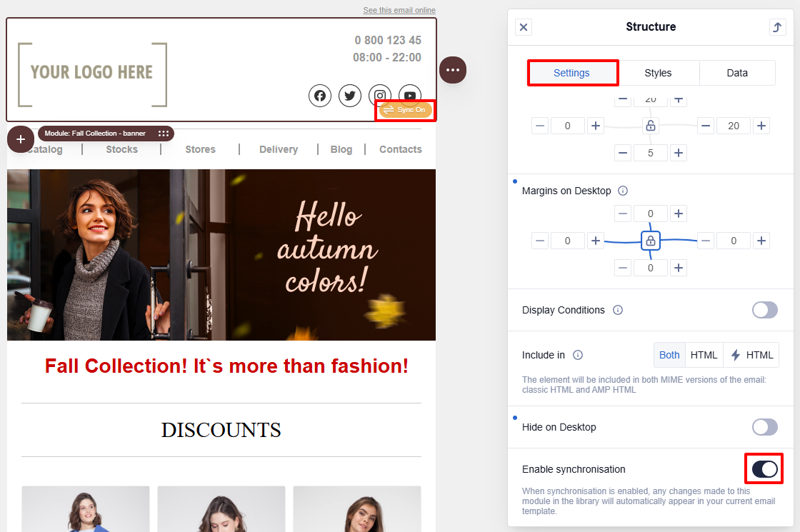Show Include in info tooltip
The width and height of the screenshot is (800, 532).
point(578,355)
